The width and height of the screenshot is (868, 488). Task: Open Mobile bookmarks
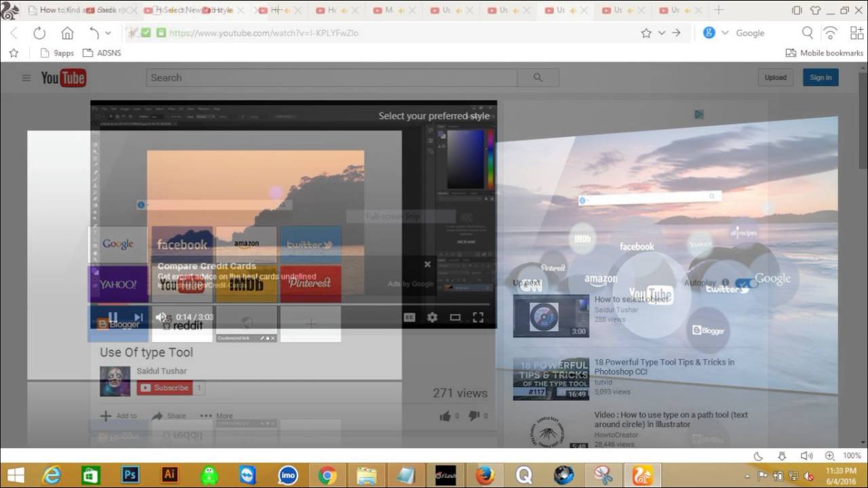825,53
